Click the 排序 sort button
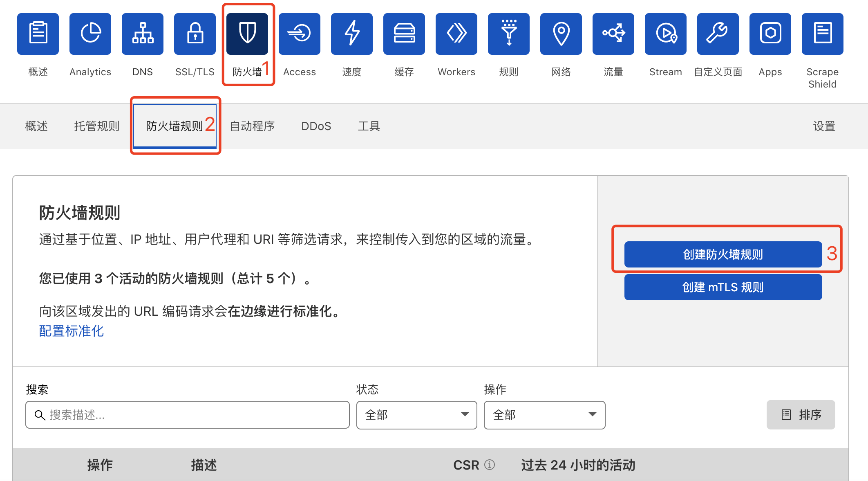This screenshot has height=481, width=868. click(801, 415)
